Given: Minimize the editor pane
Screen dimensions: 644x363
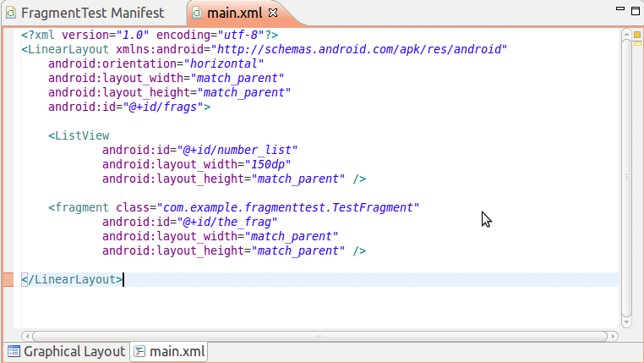Looking at the screenshot, I should click(x=620, y=8).
